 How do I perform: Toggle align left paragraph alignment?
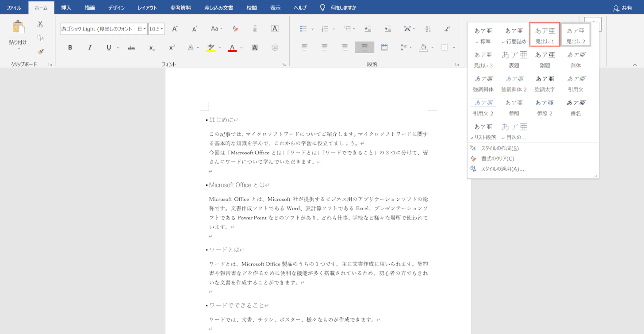pos(304,47)
